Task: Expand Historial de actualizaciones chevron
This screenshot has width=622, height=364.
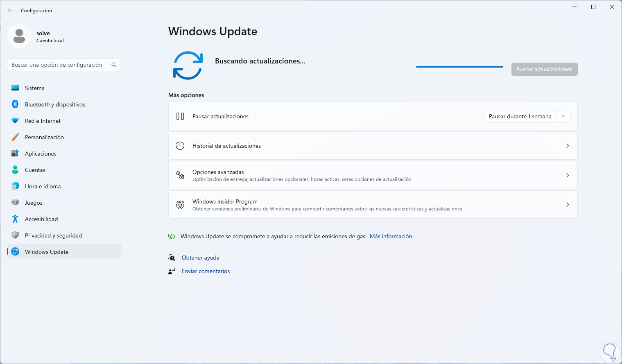Action: [568, 146]
